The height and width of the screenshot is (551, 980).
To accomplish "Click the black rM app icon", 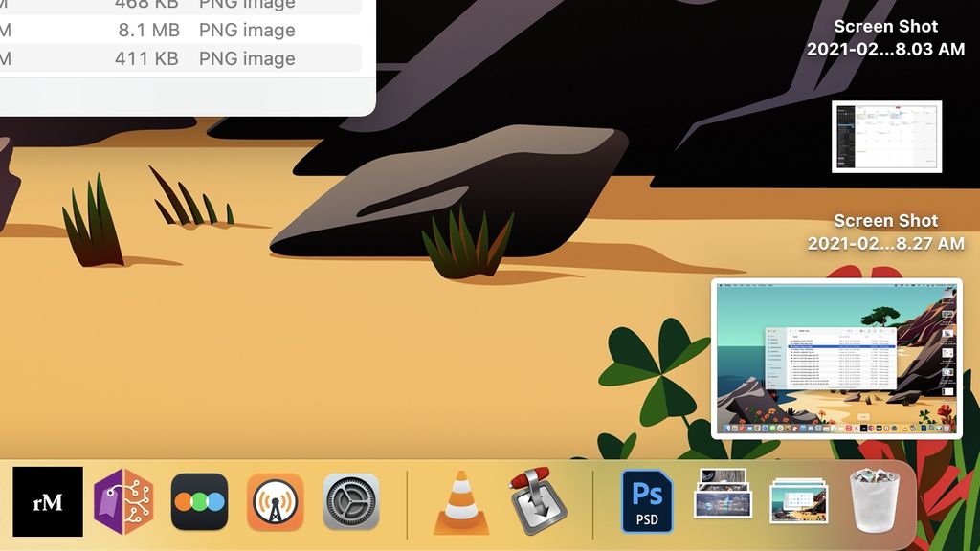I will click(46, 502).
